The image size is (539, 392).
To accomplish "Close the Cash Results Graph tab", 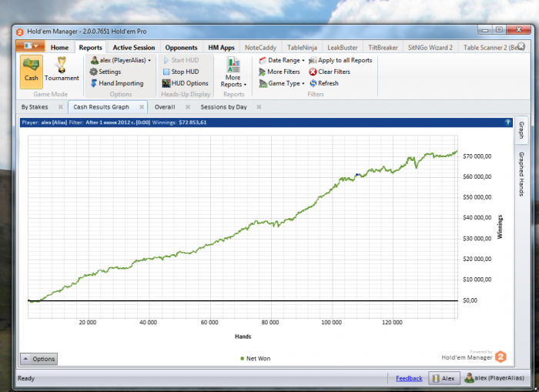I will [142, 107].
